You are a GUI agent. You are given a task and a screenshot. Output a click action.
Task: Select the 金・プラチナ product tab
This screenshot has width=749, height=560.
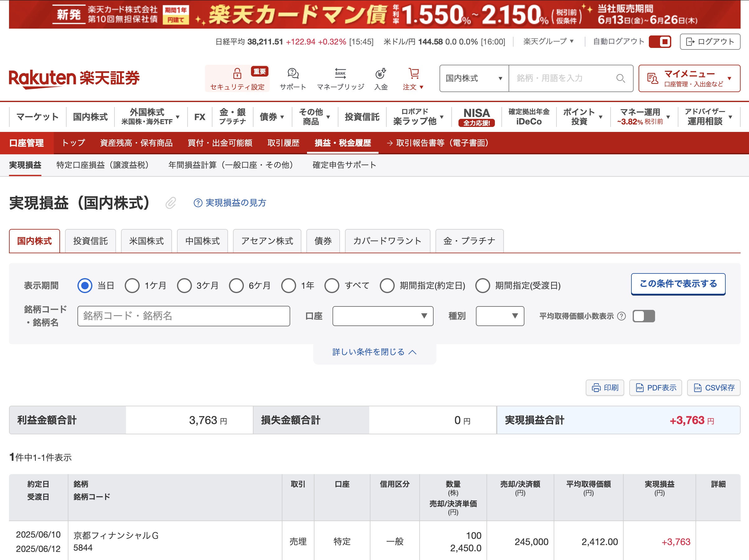(x=469, y=241)
